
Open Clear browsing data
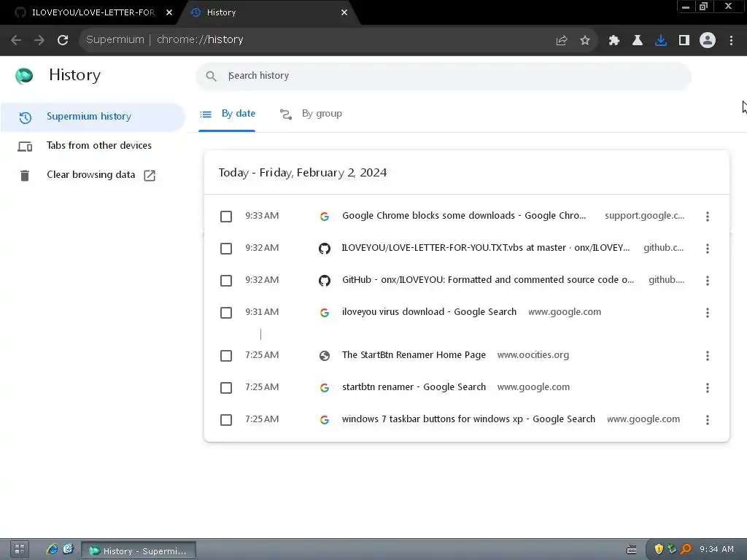(x=93, y=175)
